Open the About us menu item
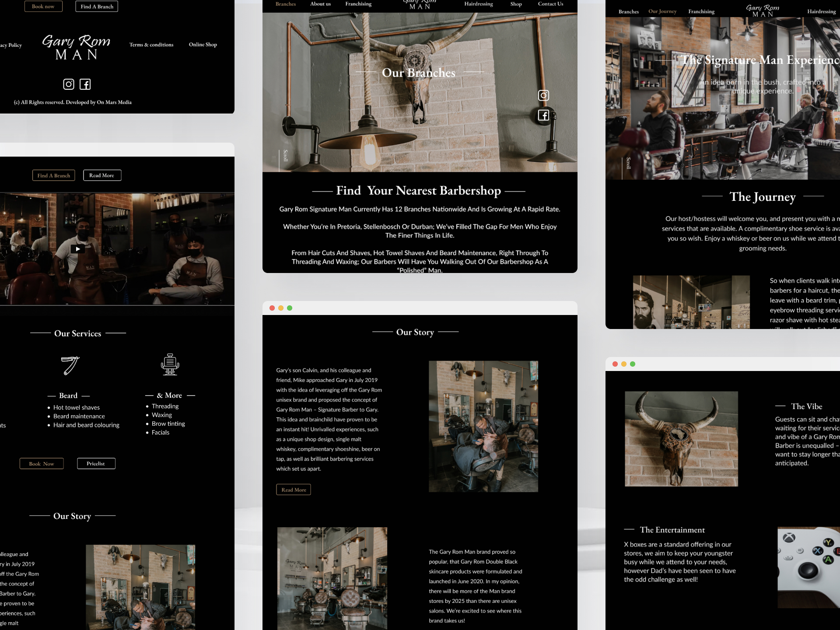The width and height of the screenshot is (840, 630). click(320, 4)
